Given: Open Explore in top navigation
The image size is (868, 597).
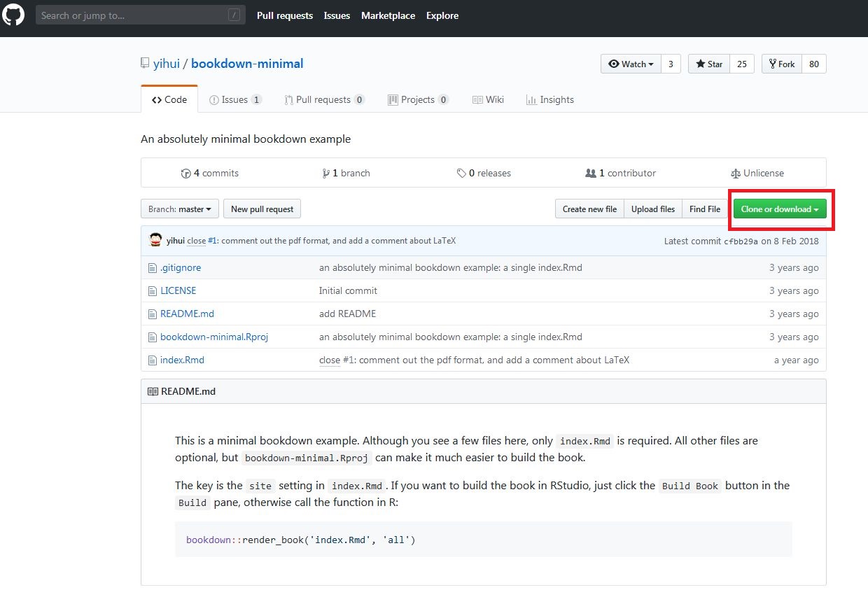Looking at the screenshot, I should [x=442, y=15].
